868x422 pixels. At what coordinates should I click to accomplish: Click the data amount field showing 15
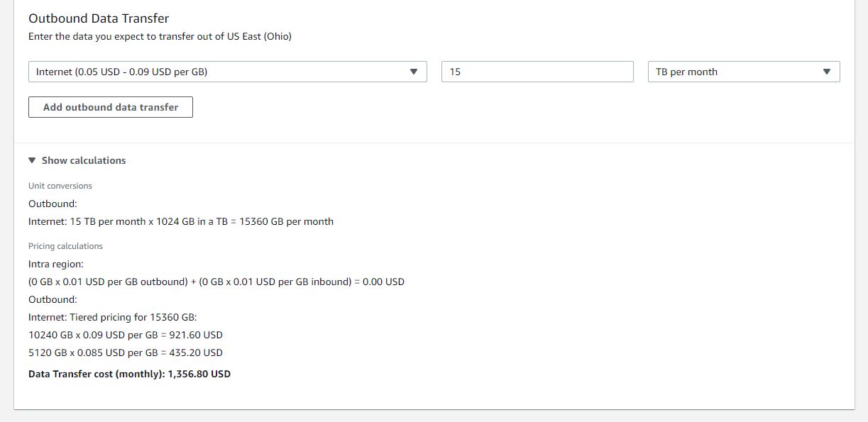point(537,72)
